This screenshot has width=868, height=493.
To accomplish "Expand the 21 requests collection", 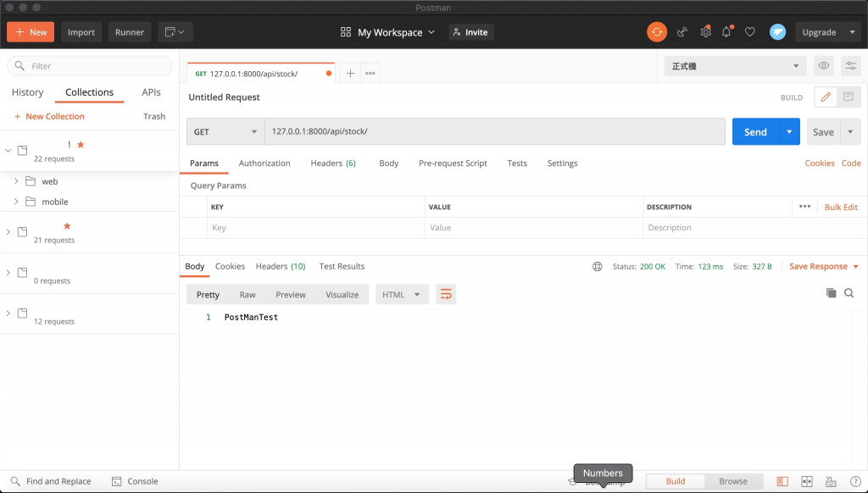I will [8, 232].
